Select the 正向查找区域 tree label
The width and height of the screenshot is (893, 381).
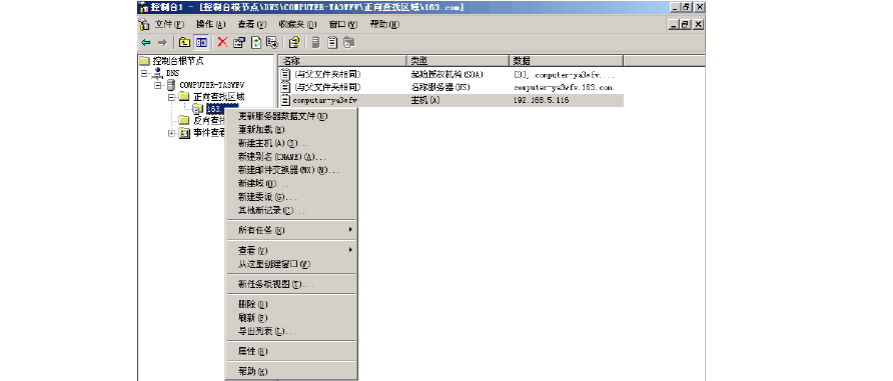click(219, 97)
